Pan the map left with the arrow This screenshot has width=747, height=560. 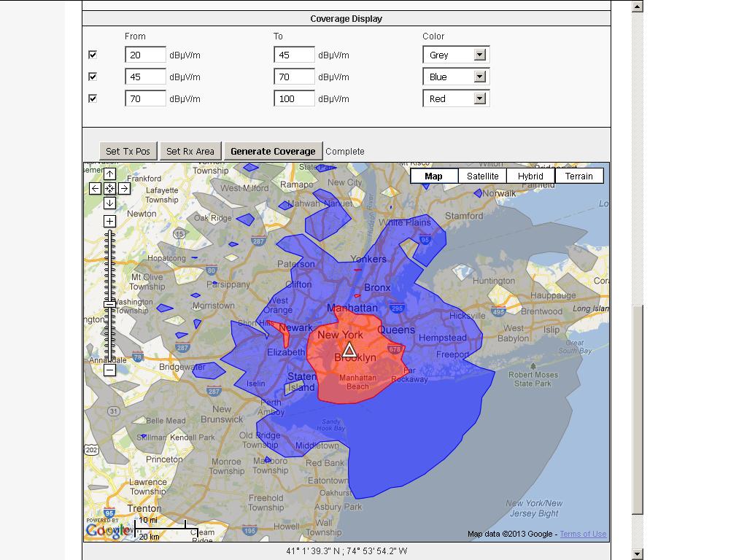point(96,189)
